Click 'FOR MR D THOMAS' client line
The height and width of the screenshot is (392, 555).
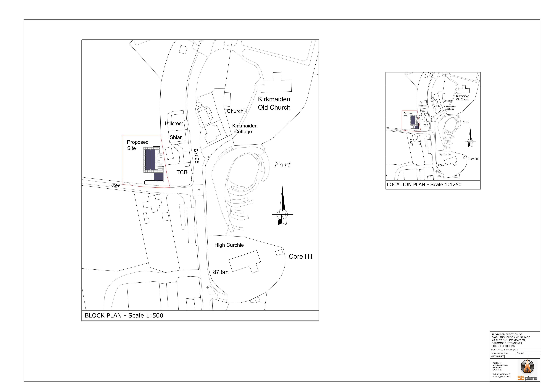[503, 346]
